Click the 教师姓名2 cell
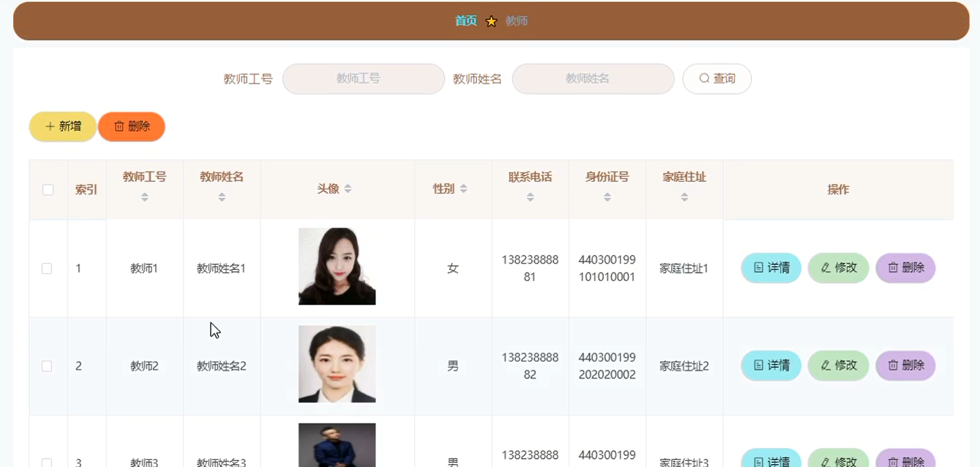Viewport: 980px width, 467px height. [x=222, y=366]
